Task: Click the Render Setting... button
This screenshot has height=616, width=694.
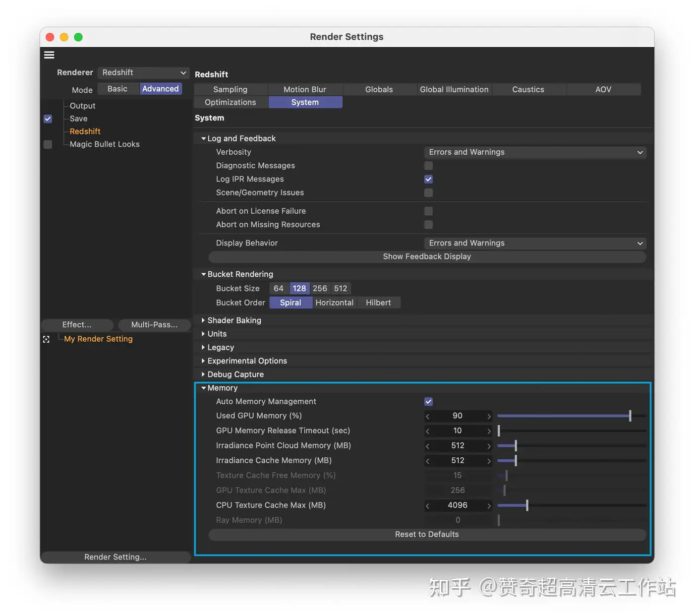Action: click(116, 557)
